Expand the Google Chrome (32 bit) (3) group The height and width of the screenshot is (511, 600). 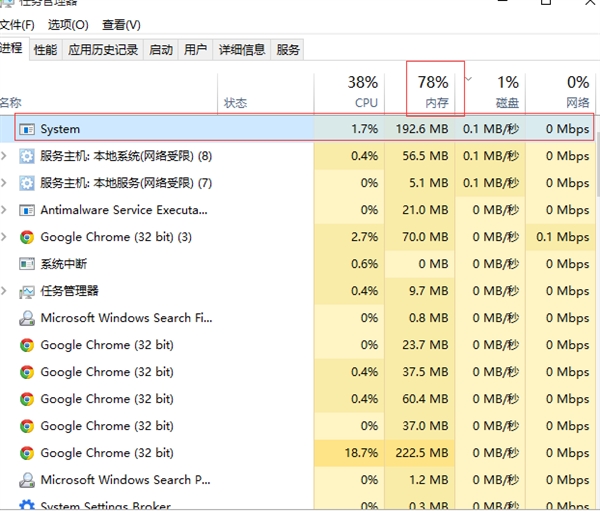coord(6,237)
